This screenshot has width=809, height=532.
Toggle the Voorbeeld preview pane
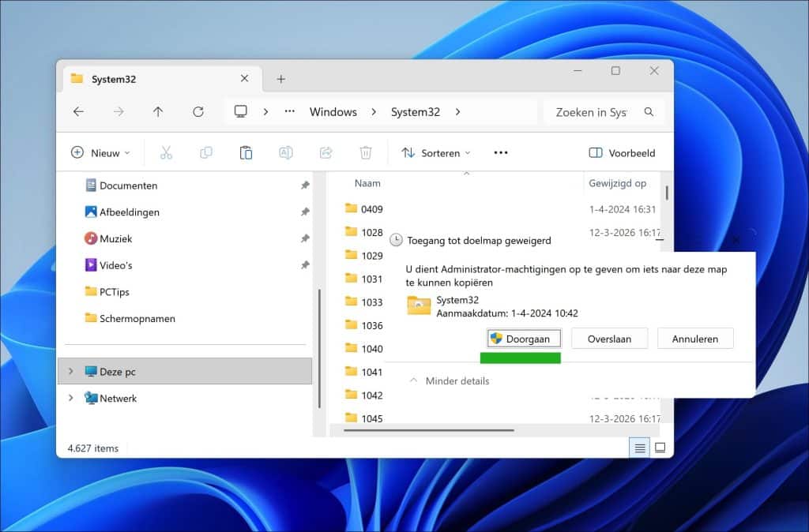click(x=622, y=152)
